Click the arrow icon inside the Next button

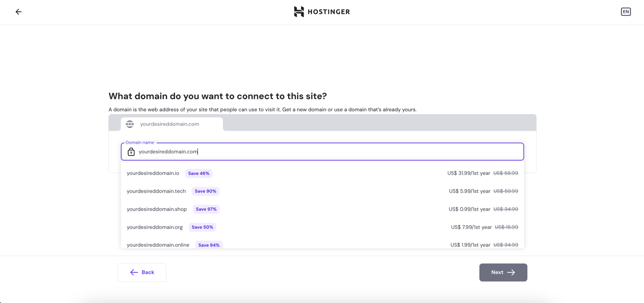tap(512, 272)
